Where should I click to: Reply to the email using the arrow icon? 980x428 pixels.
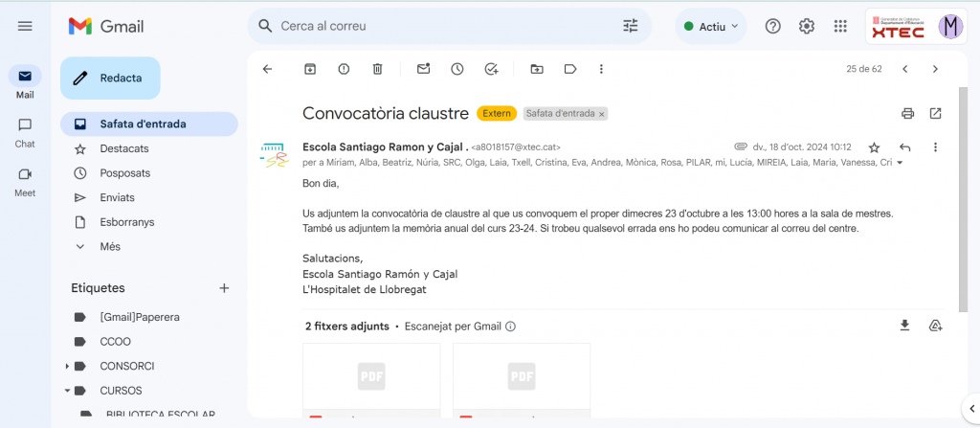coord(904,147)
